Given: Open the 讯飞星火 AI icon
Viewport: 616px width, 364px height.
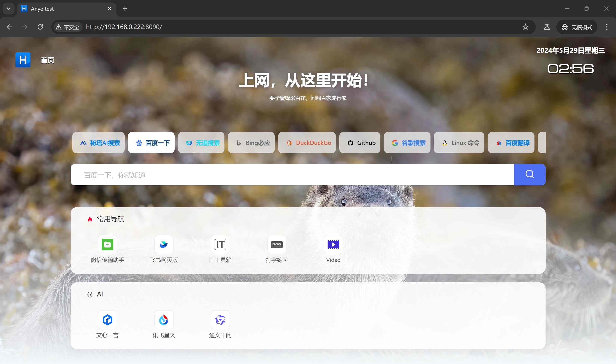Looking at the screenshot, I should [x=164, y=320].
